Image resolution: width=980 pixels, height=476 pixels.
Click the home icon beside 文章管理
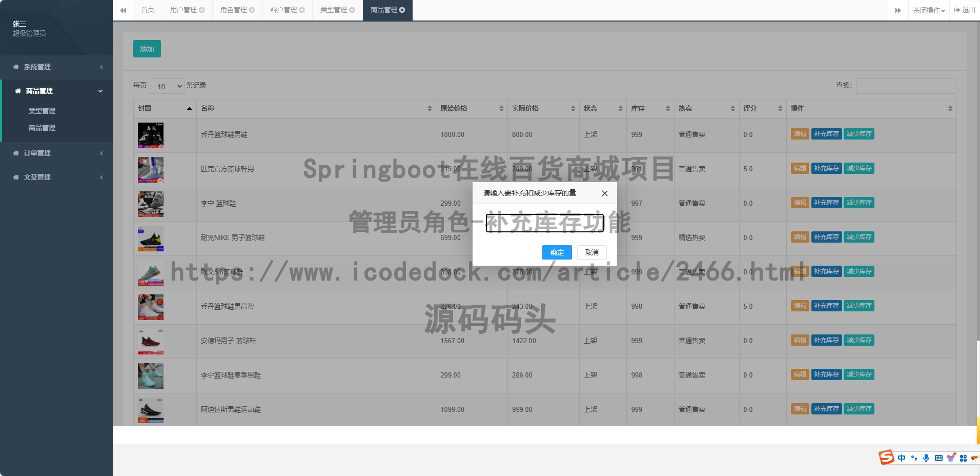pos(16,177)
